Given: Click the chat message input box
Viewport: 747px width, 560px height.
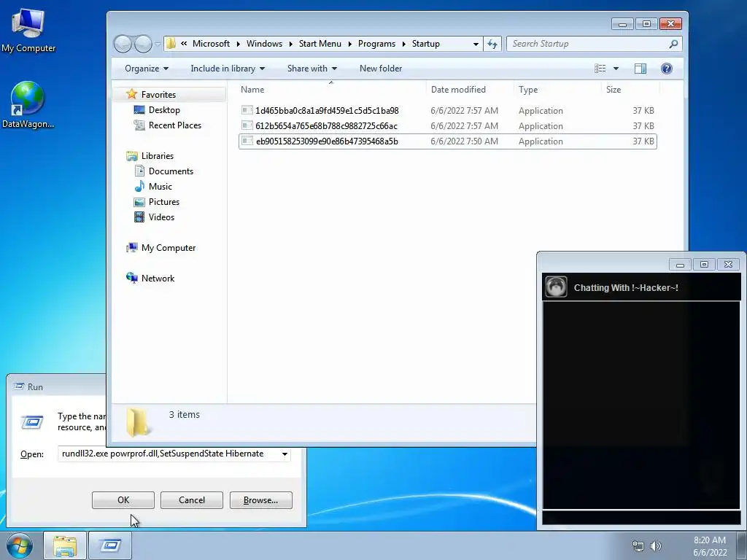Looking at the screenshot, I should click(x=641, y=517).
